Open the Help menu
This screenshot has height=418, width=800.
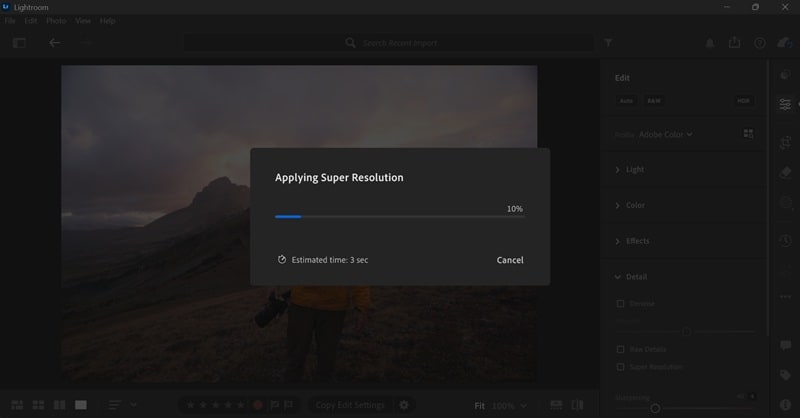tap(107, 21)
